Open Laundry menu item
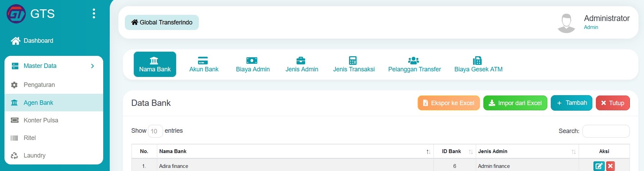Screen dimensions: 644x171 pos(54,155)
